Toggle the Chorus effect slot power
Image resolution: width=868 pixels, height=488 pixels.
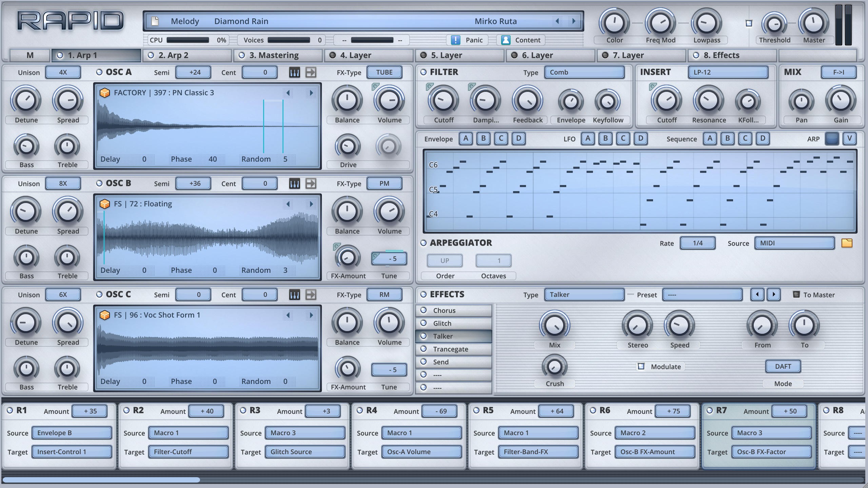423,310
